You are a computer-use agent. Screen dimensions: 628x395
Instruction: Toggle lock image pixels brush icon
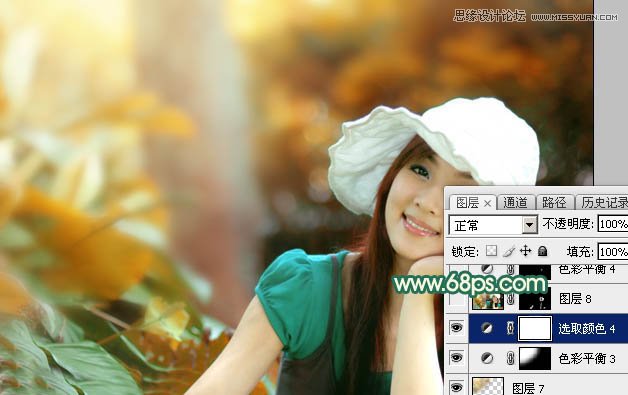[509, 251]
